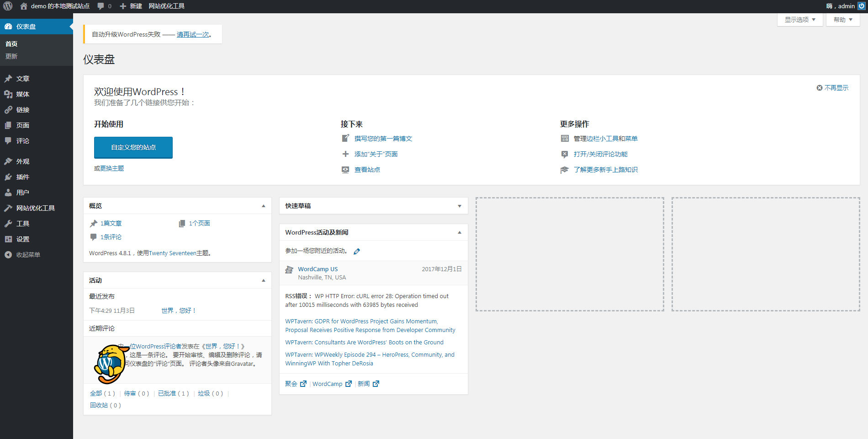The image size is (868, 439).
Task: Click the comment icon for 评论 in sidebar
Action: (8, 141)
